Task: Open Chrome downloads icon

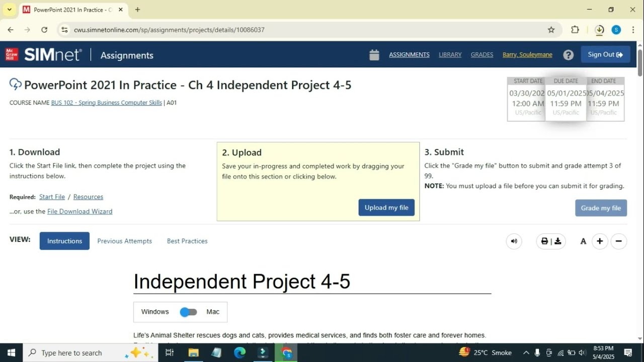Action: tap(599, 30)
